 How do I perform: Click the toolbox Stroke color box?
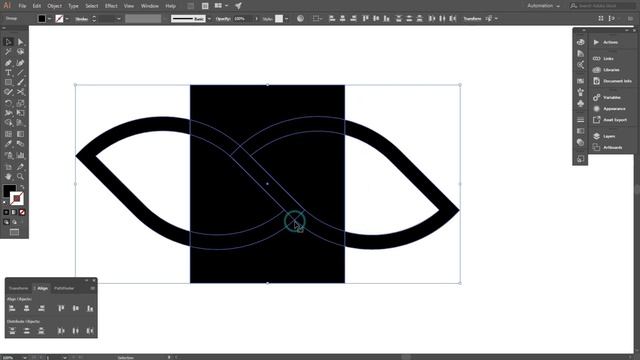pos(17,199)
